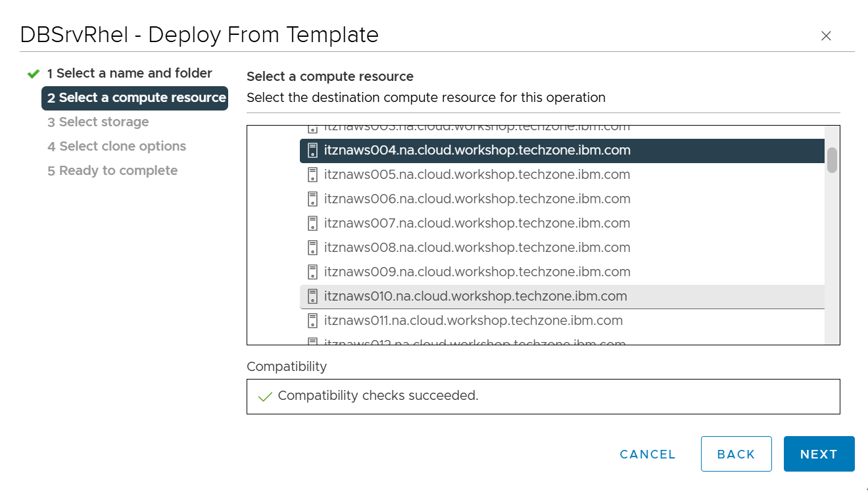This screenshot has width=868, height=492.
Task: Click host icon beside itznaws008 entry
Action: tap(312, 248)
